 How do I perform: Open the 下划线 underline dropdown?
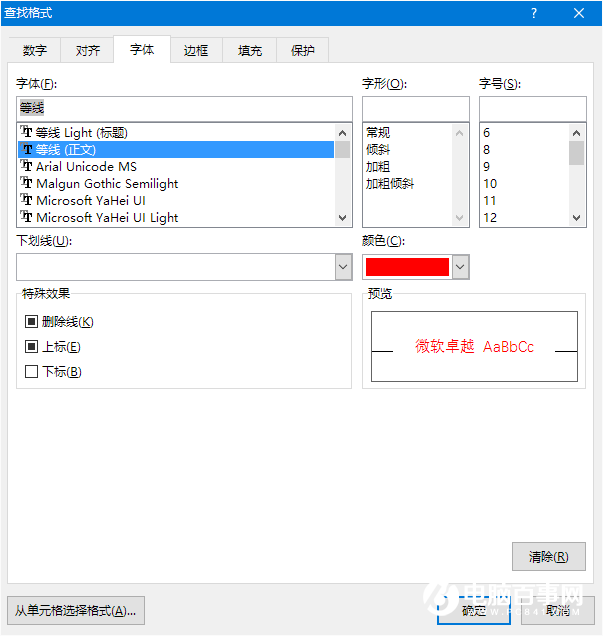point(343,266)
